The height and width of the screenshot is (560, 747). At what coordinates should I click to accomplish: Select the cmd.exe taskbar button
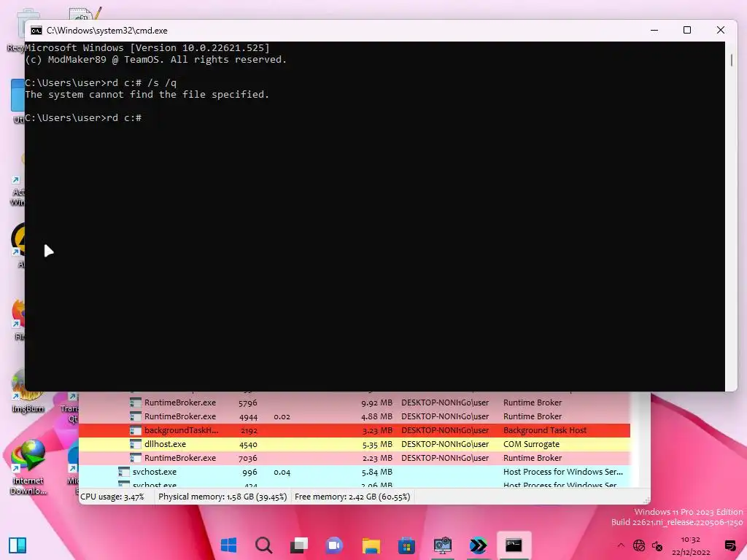point(514,545)
